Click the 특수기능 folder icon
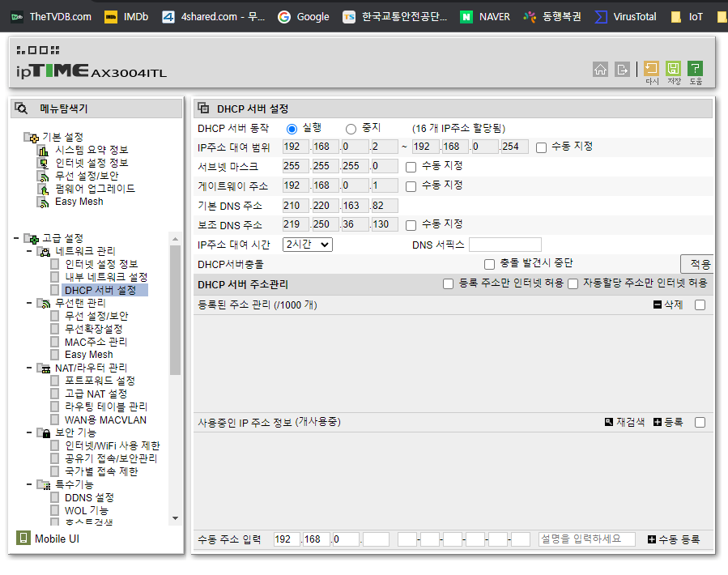Viewport: 728px width, 575px height. (44, 485)
